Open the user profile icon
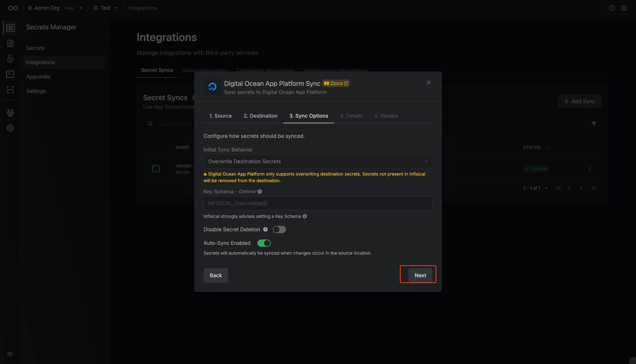 (624, 8)
